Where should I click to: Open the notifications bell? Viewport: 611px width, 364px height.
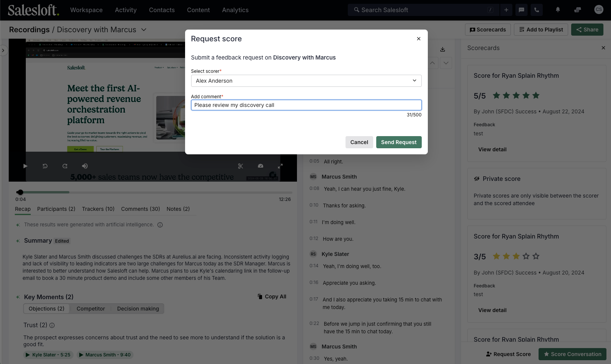(x=558, y=10)
